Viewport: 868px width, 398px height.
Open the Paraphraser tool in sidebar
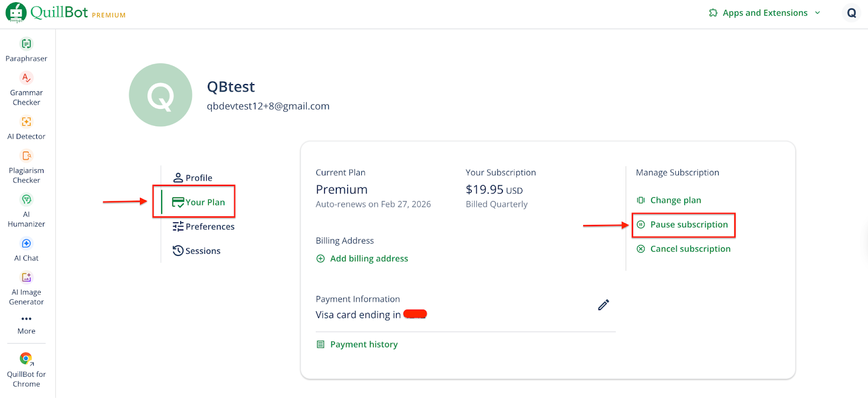pyautogui.click(x=26, y=49)
